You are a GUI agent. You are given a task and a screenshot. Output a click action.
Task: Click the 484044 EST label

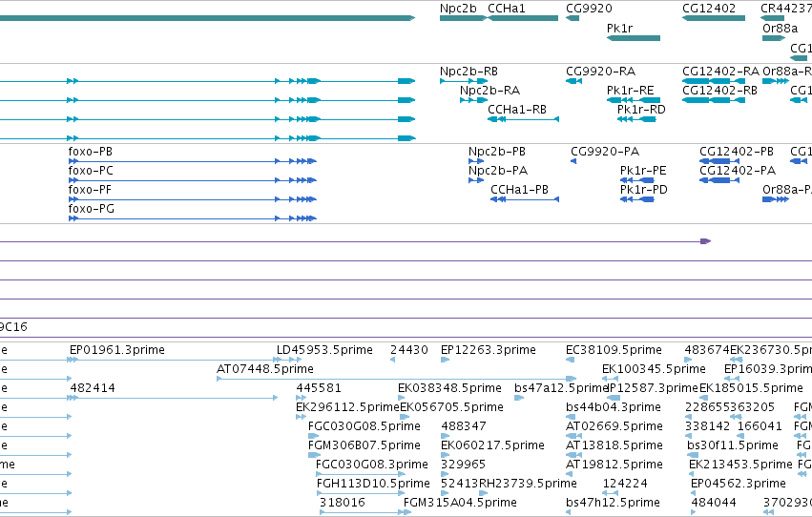point(714,503)
